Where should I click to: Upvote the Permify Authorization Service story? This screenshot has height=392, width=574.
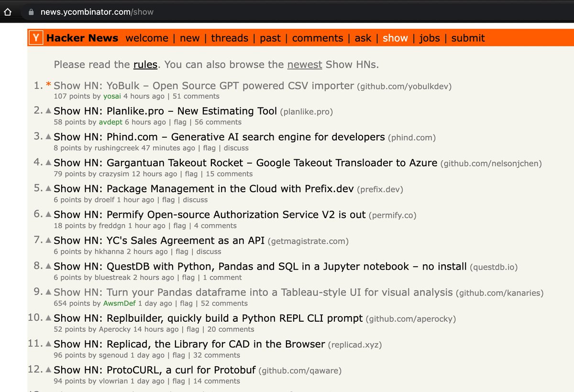[48, 215]
